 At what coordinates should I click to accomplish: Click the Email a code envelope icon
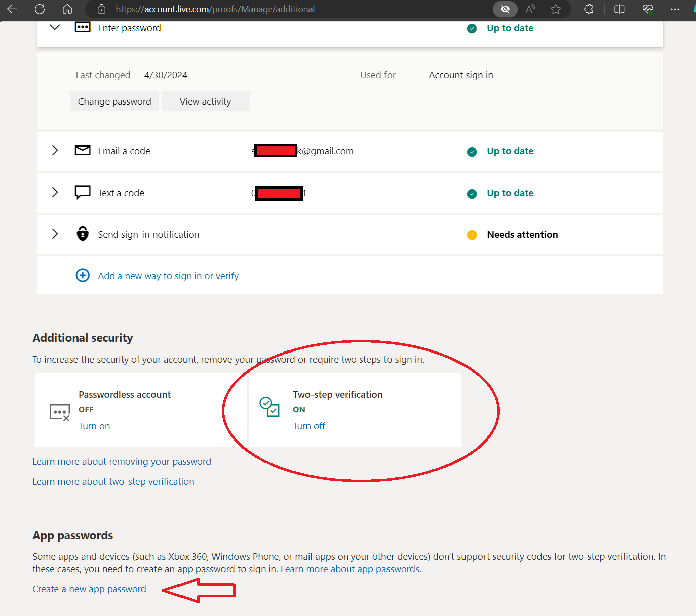[x=82, y=150]
